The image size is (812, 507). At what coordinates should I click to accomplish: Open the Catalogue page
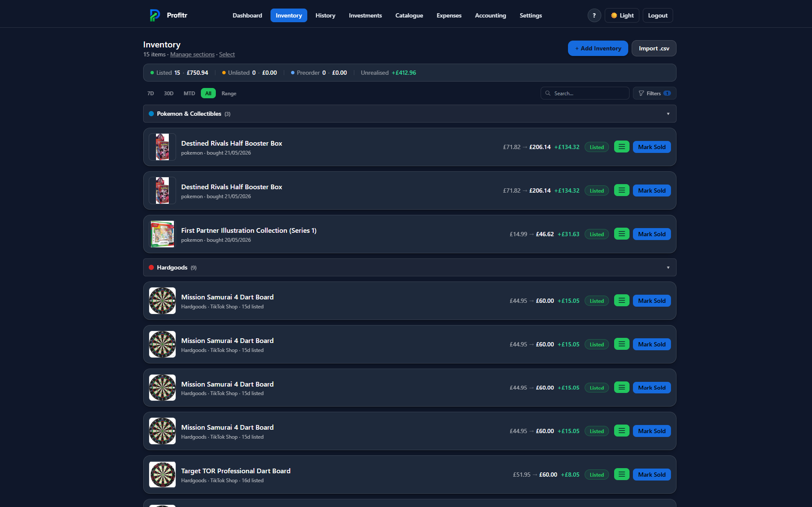tap(409, 15)
